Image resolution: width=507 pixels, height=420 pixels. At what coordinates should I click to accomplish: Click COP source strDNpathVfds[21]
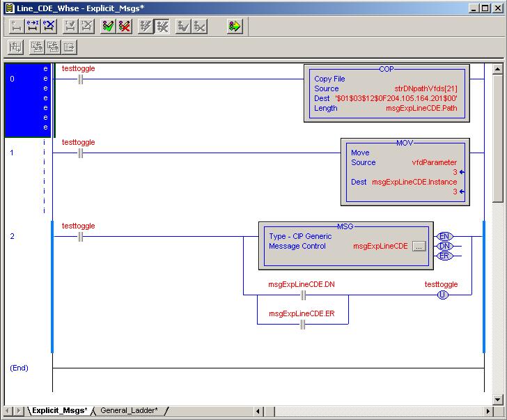click(x=426, y=88)
